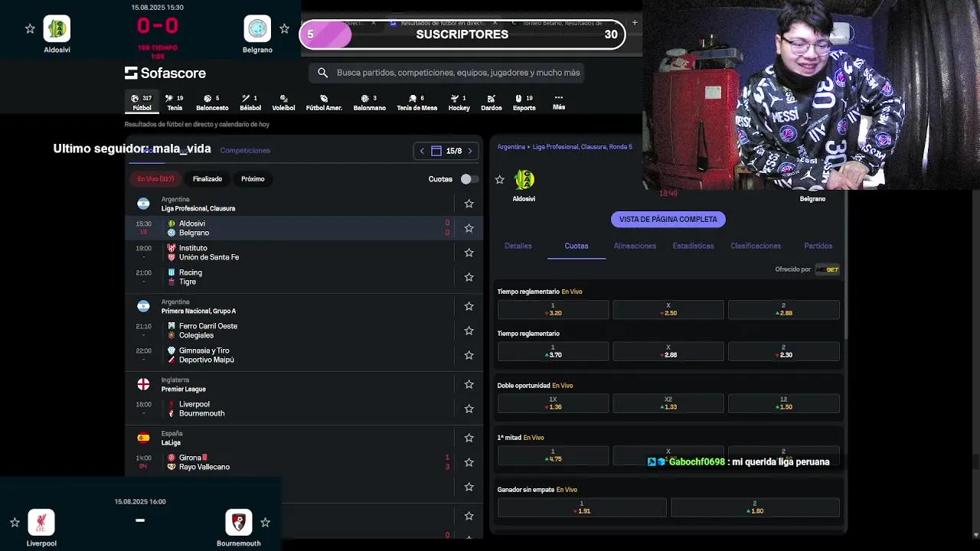Toggle the Cuotas odds switch

pyautogui.click(x=469, y=179)
